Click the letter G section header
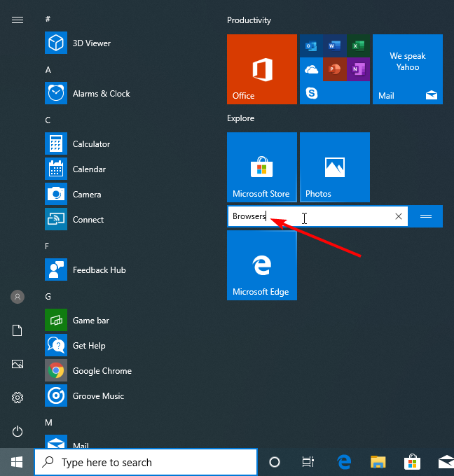Screen dimensions: 454x476 pos(48,297)
